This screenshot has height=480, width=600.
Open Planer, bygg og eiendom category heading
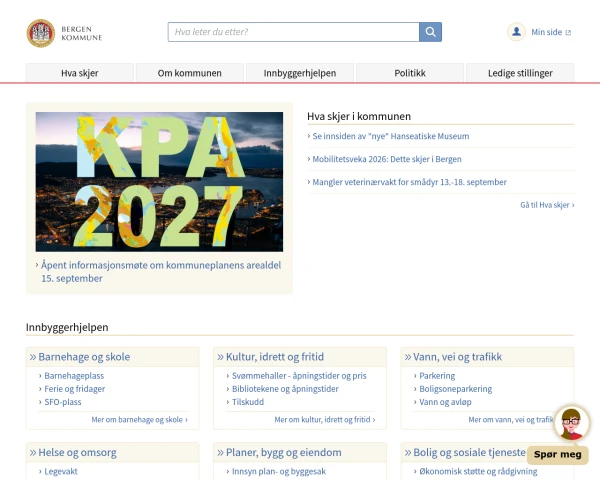point(284,452)
